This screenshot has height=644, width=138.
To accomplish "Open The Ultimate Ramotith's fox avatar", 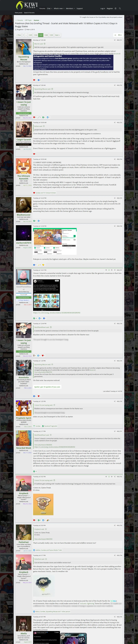I will click(x=24, y=166).
